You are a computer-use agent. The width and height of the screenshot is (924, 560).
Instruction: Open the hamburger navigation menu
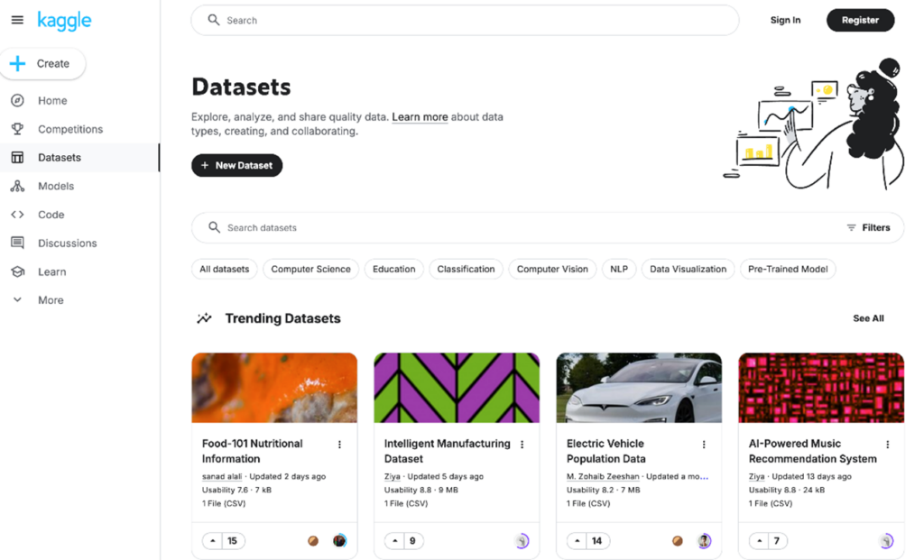pyautogui.click(x=17, y=20)
